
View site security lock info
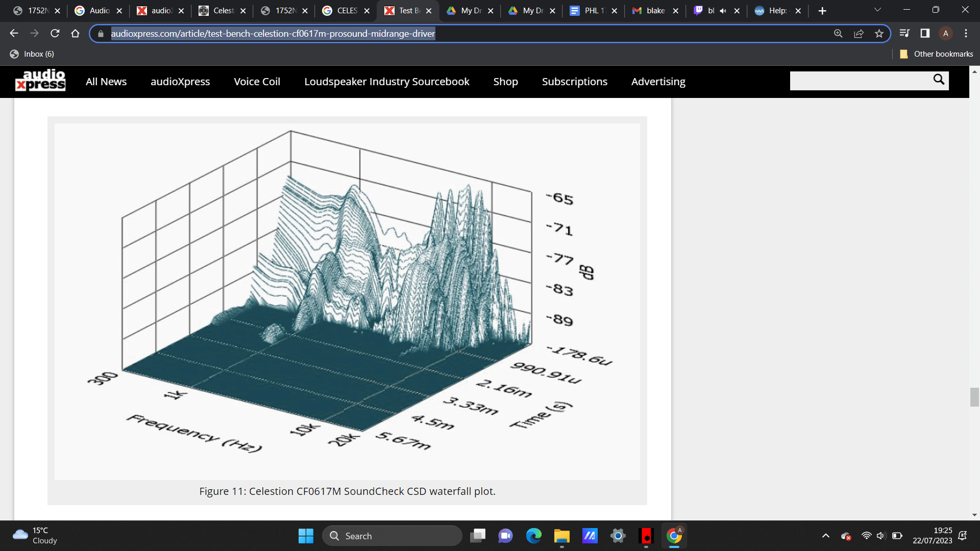click(101, 34)
